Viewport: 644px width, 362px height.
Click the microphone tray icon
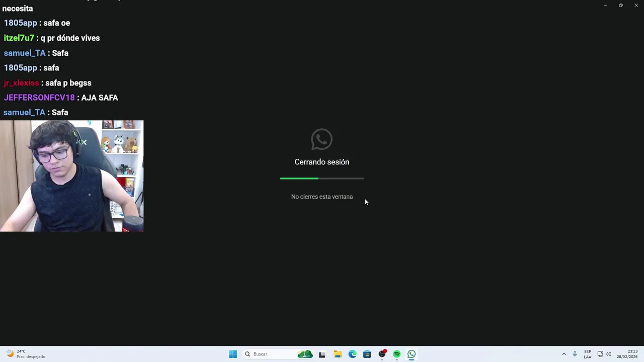[575, 354]
